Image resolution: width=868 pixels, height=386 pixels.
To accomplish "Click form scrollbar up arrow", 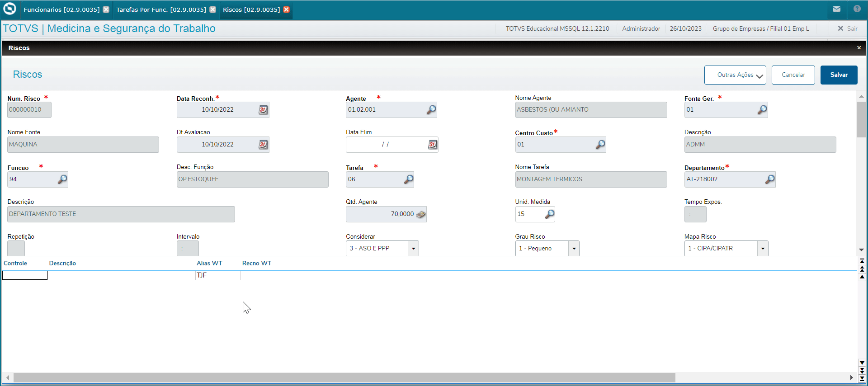I will (x=861, y=96).
